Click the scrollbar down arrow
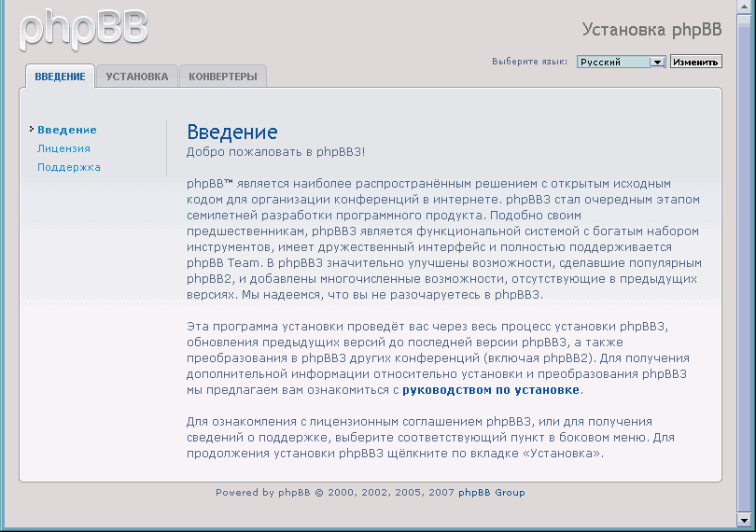Screen dimensions: 756x532 745,519
